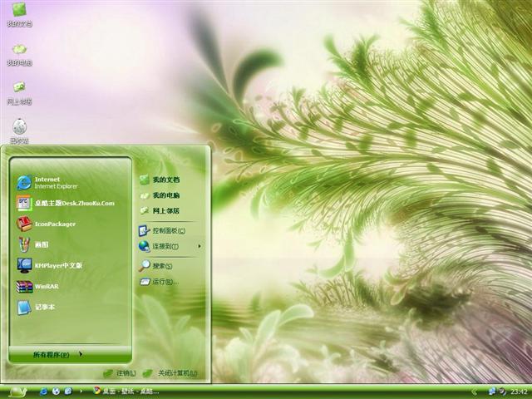Click the 关闭计算机(U) shut down button

point(170,373)
